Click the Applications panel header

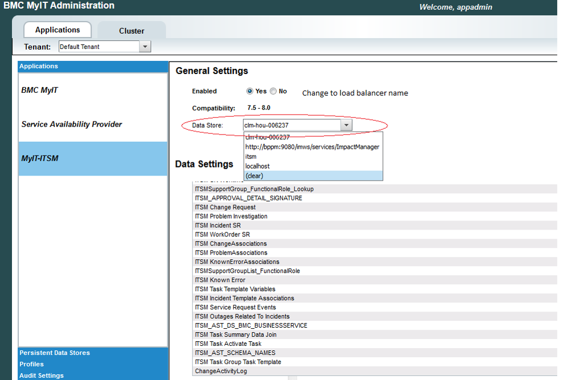[x=93, y=67]
